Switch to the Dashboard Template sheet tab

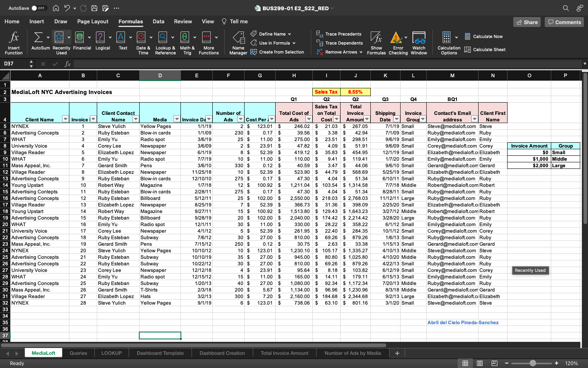[160, 353]
